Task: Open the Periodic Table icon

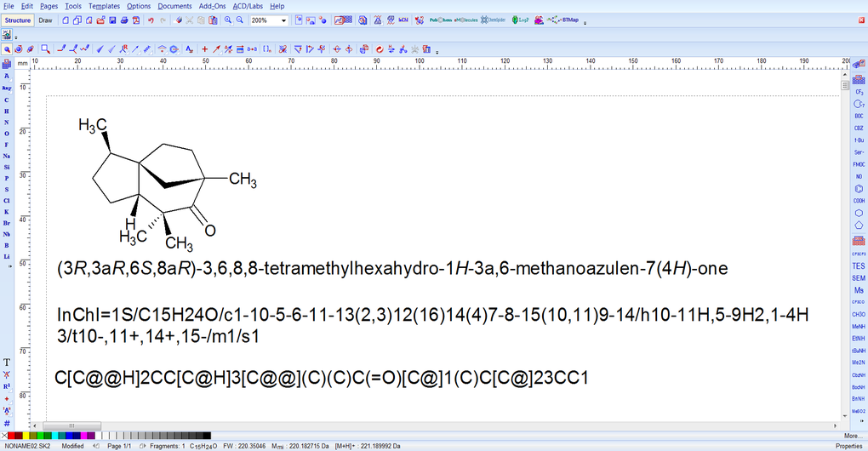Action: pos(7,64)
